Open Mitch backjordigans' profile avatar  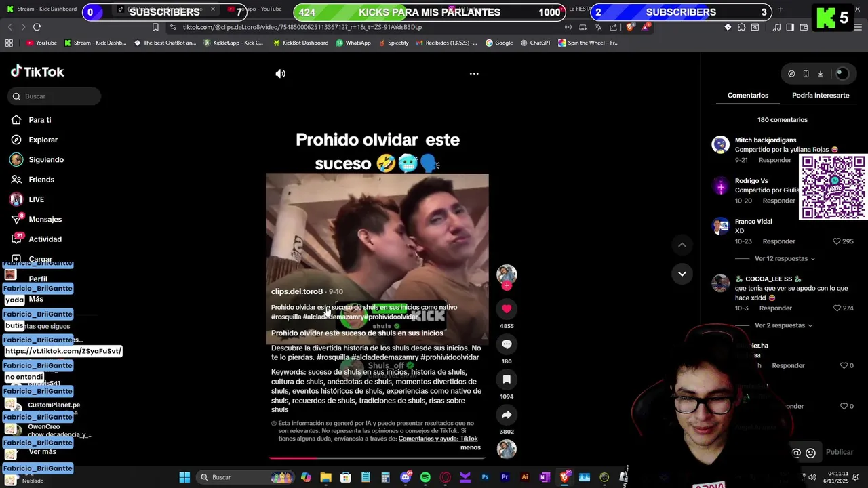(720, 145)
